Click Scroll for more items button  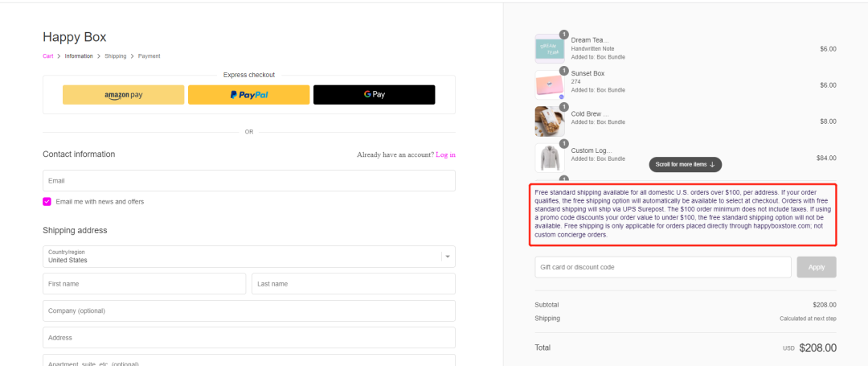686,164
